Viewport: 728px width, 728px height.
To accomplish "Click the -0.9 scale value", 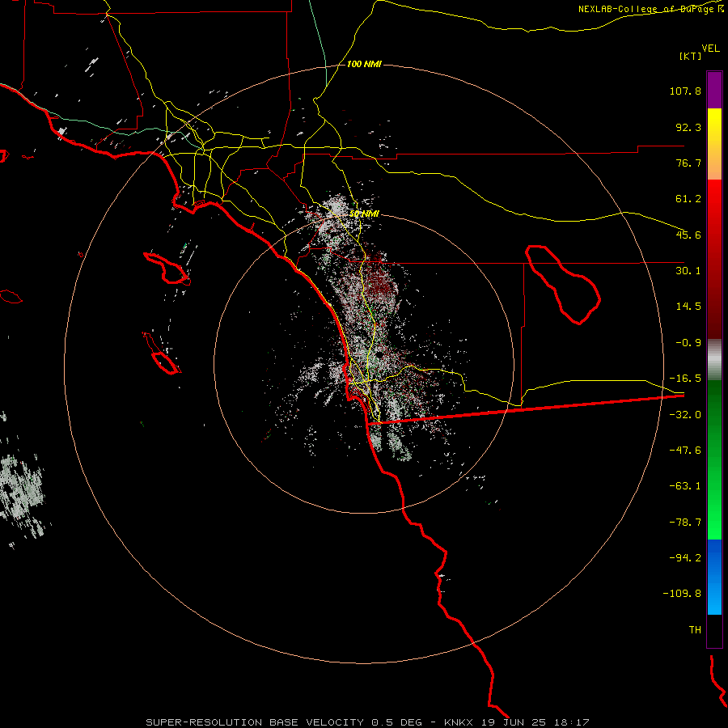I will tap(688, 343).
